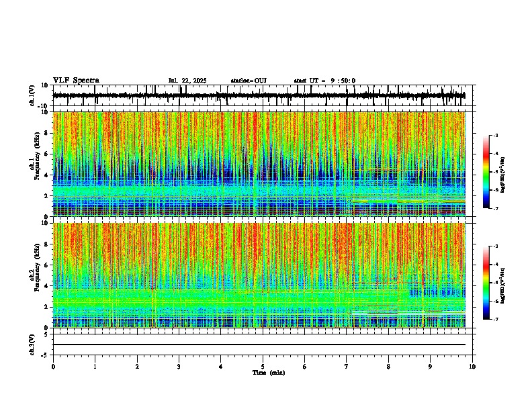Image resolution: width=532 pixels, height=411 pixels.
Task: Click the "station=OUJ" label
Action: point(249,81)
